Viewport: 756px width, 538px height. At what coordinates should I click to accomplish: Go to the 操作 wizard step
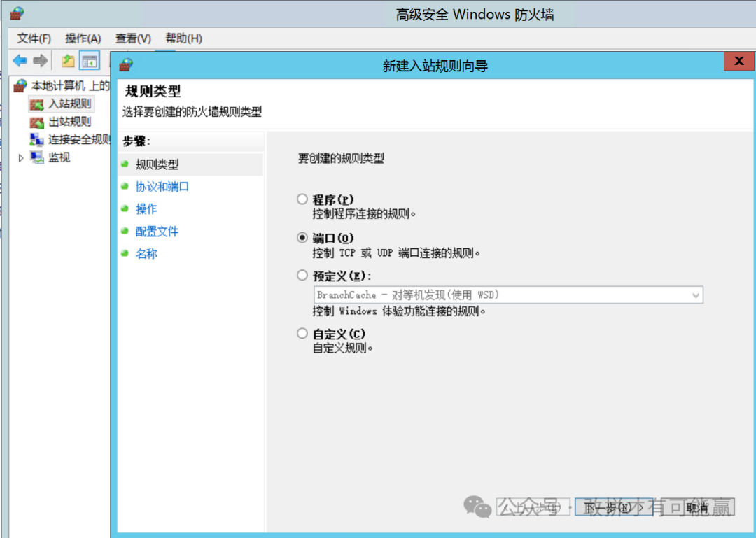pos(146,208)
